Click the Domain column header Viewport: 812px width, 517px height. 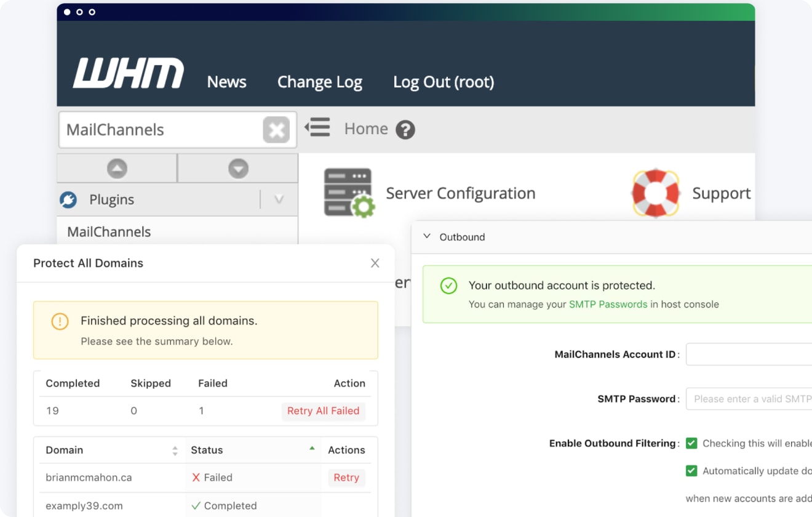[64, 450]
